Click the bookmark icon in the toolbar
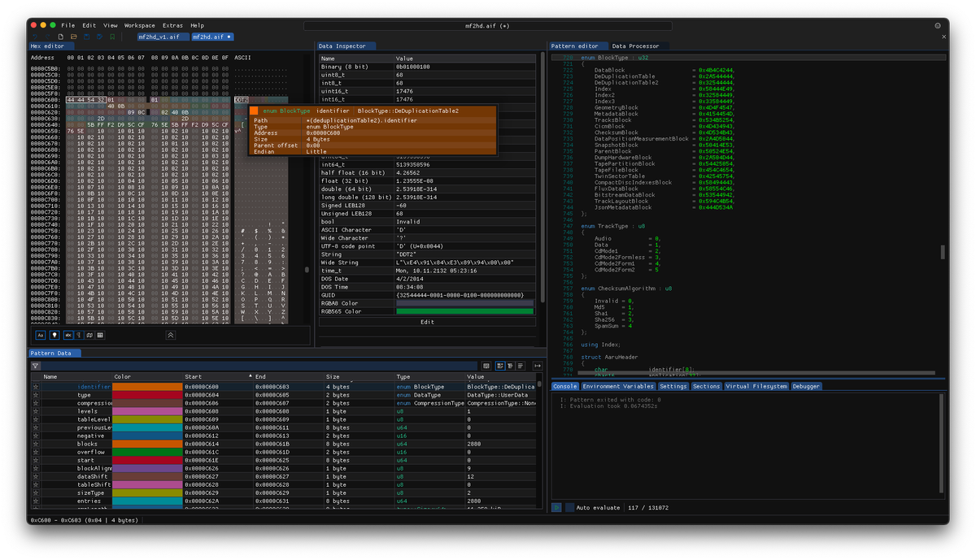 pos(112,37)
